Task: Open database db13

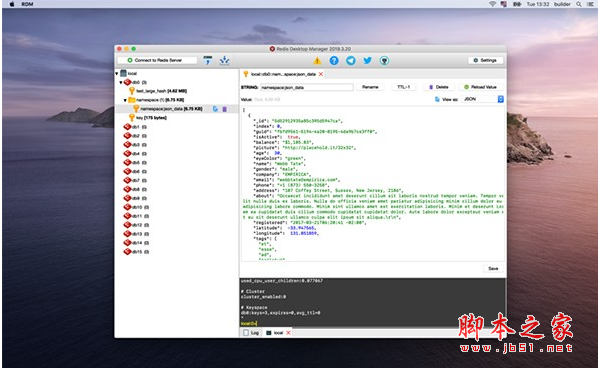Action: click(137, 234)
